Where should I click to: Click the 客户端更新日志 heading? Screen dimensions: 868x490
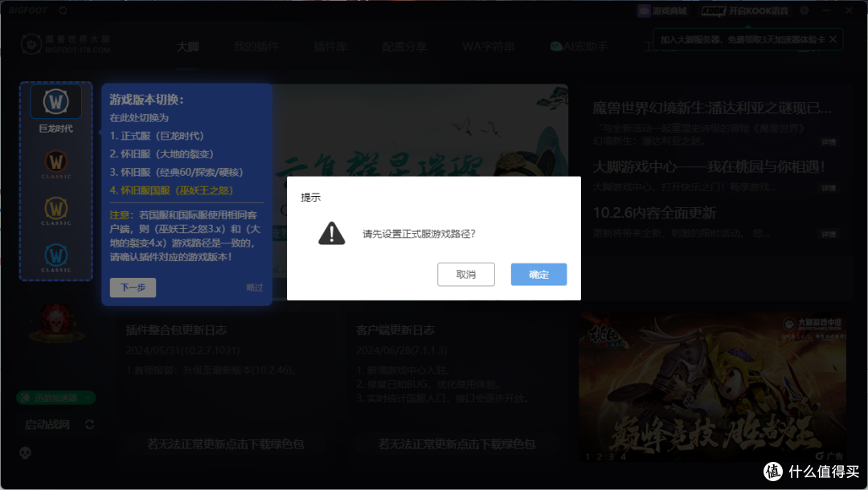point(395,330)
